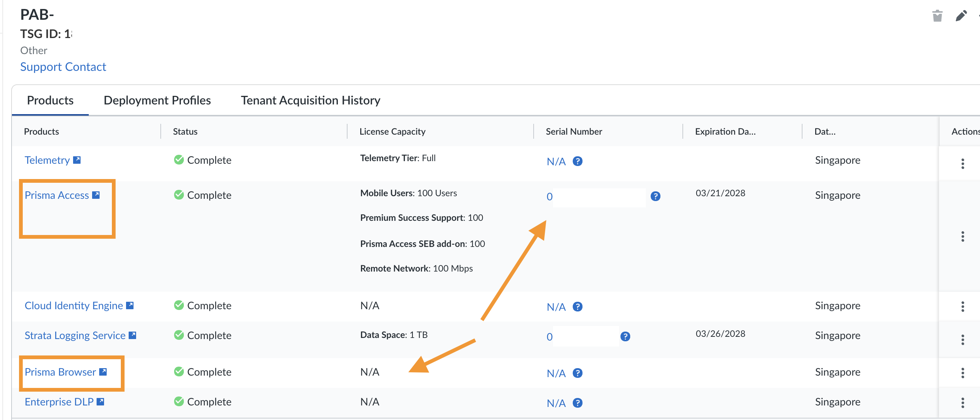Click the help icon in the Cloud Identity Engine row
This screenshot has width=980, height=420.
coord(577,307)
